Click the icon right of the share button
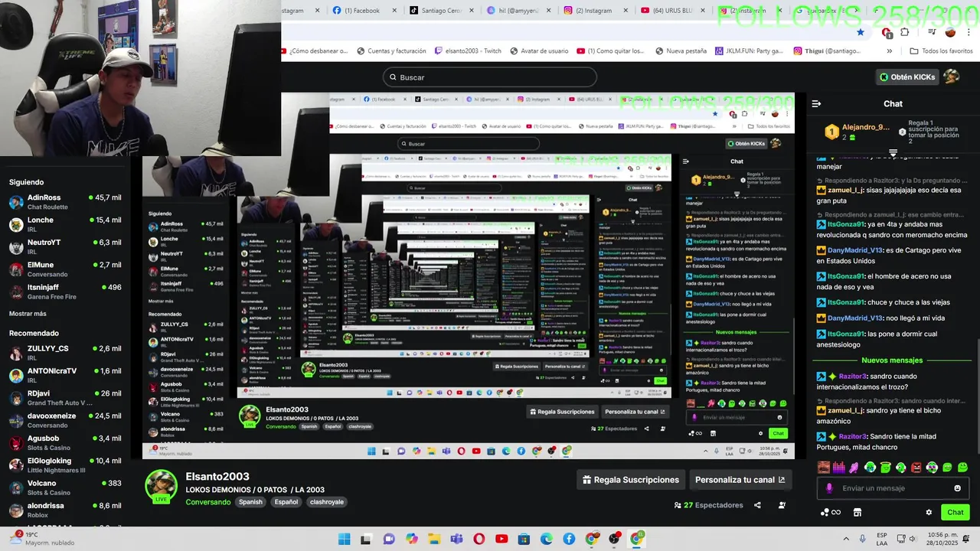The width and height of the screenshot is (980, 551). pyautogui.click(x=782, y=505)
